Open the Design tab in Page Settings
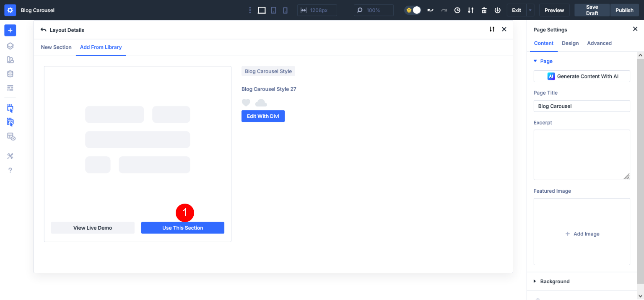 (x=570, y=43)
